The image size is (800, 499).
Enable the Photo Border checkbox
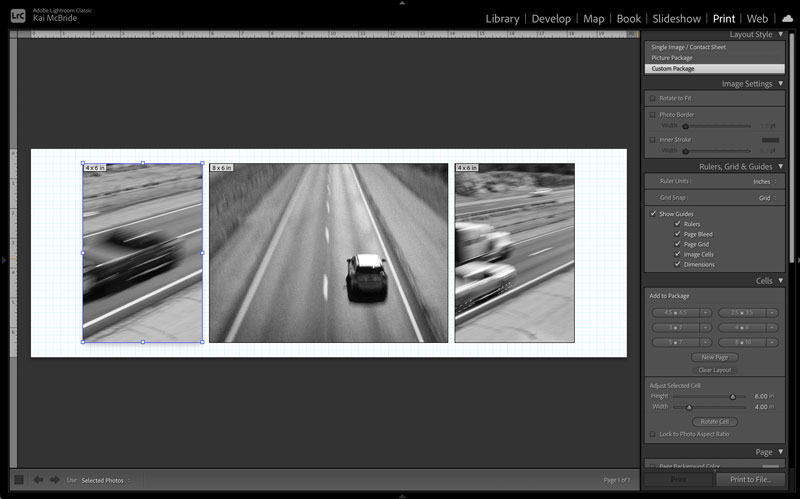(653, 115)
